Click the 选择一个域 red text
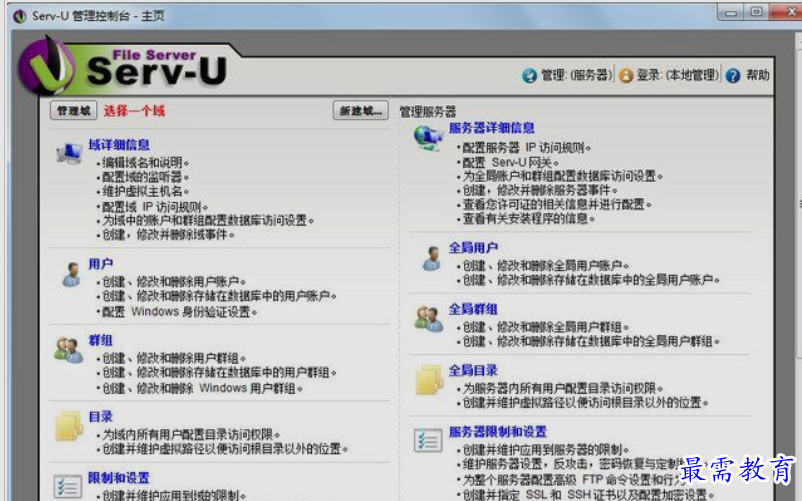Viewport: 802px width, 501px height. click(135, 111)
